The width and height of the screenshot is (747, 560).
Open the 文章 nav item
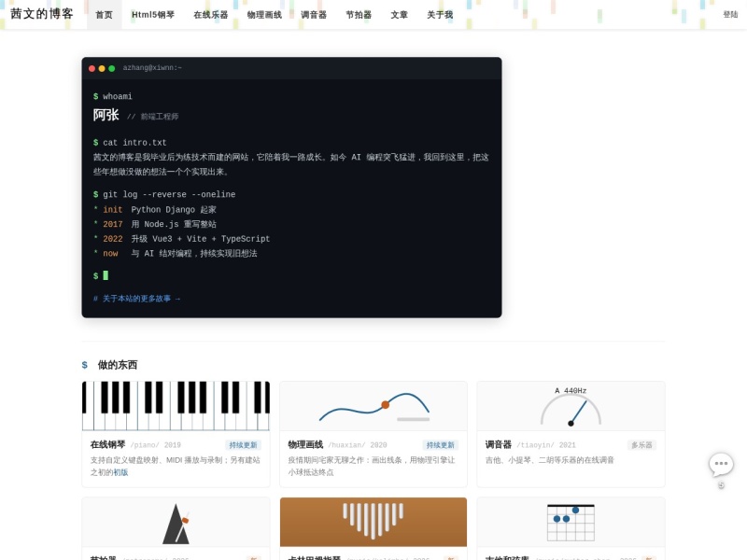pyautogui.click(x=400, y=15)
